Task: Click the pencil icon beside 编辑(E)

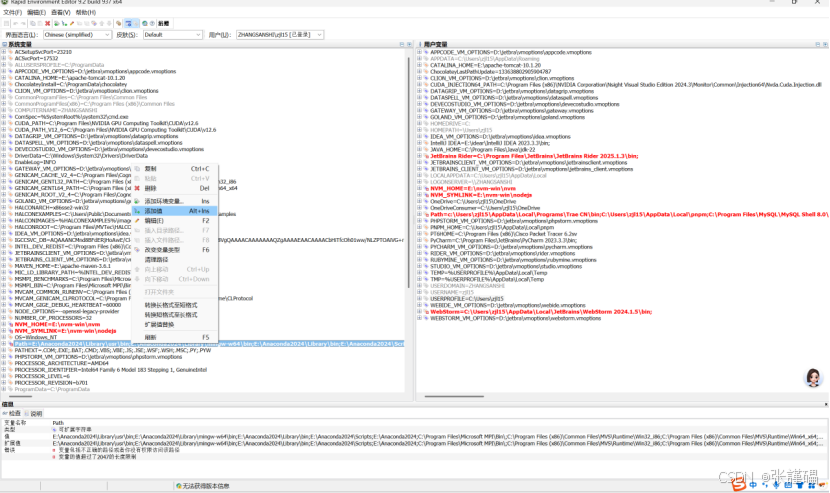Action: point(137,221)
